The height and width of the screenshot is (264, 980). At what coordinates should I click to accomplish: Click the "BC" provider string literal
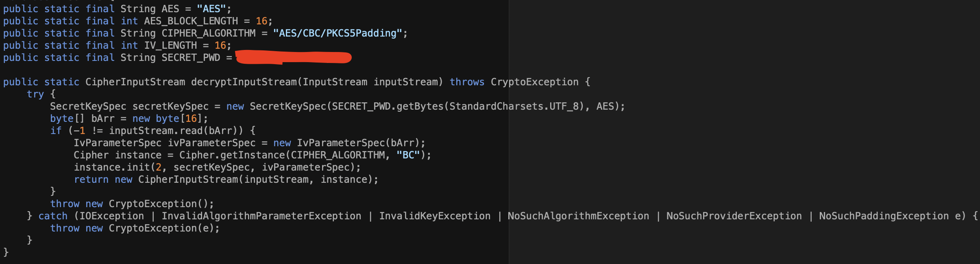pyautogui.click(x=408, y=155)
